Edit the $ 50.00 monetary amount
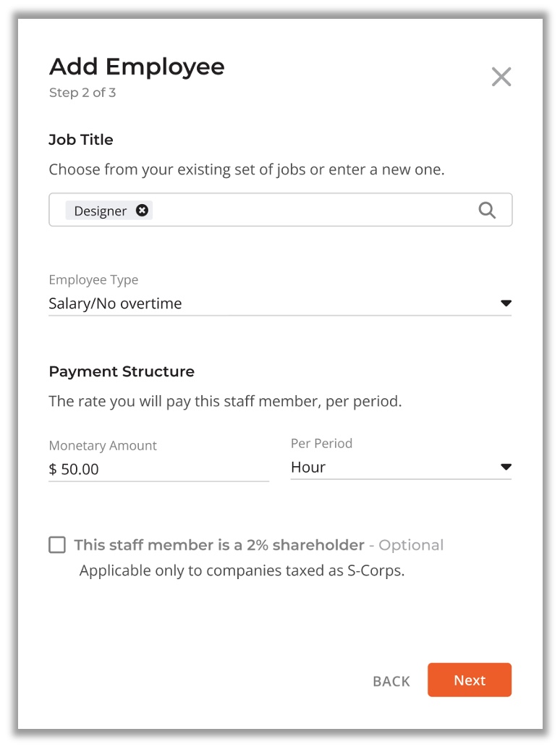 (158, 469)
